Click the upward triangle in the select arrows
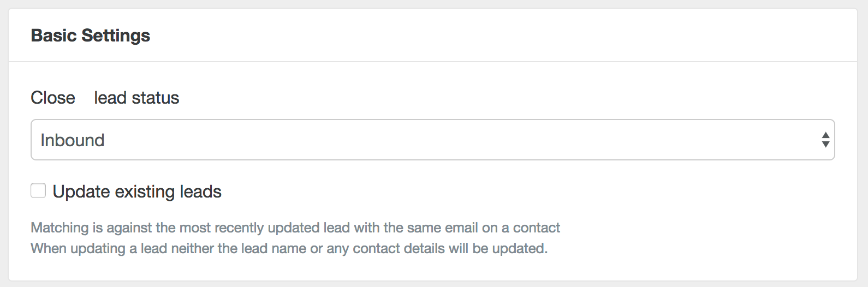Image resolution: width=868 pixels, height=287 pixels. click(825, 135)
